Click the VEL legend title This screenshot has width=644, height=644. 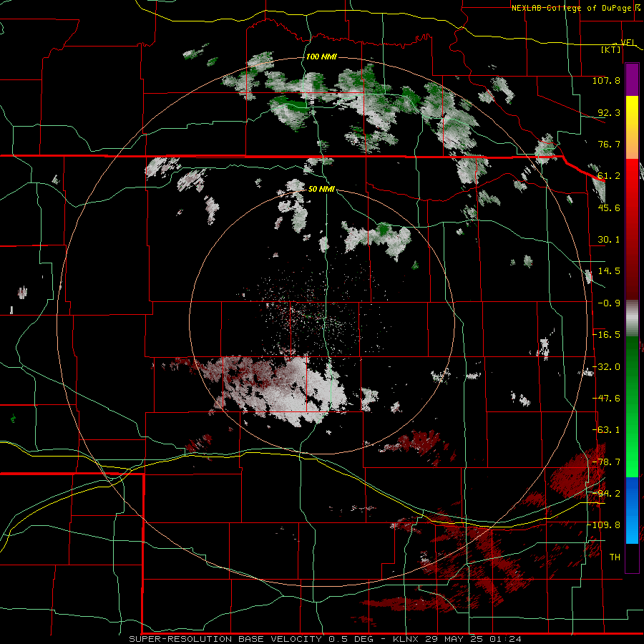coord(628,42)
